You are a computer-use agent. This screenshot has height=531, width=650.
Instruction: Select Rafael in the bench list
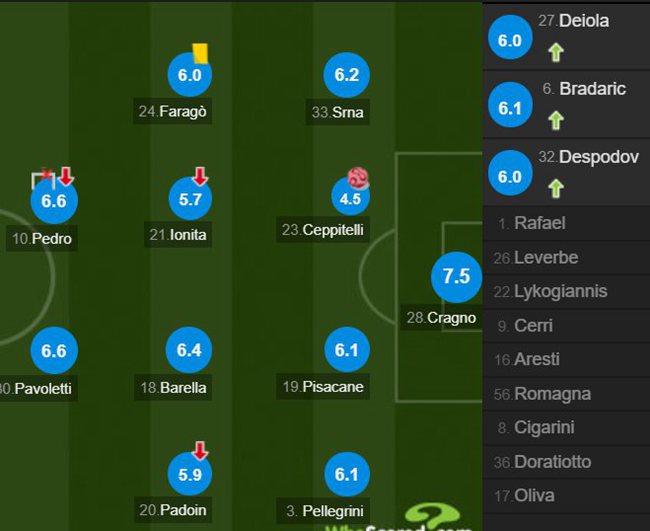[x=566, y=223]
